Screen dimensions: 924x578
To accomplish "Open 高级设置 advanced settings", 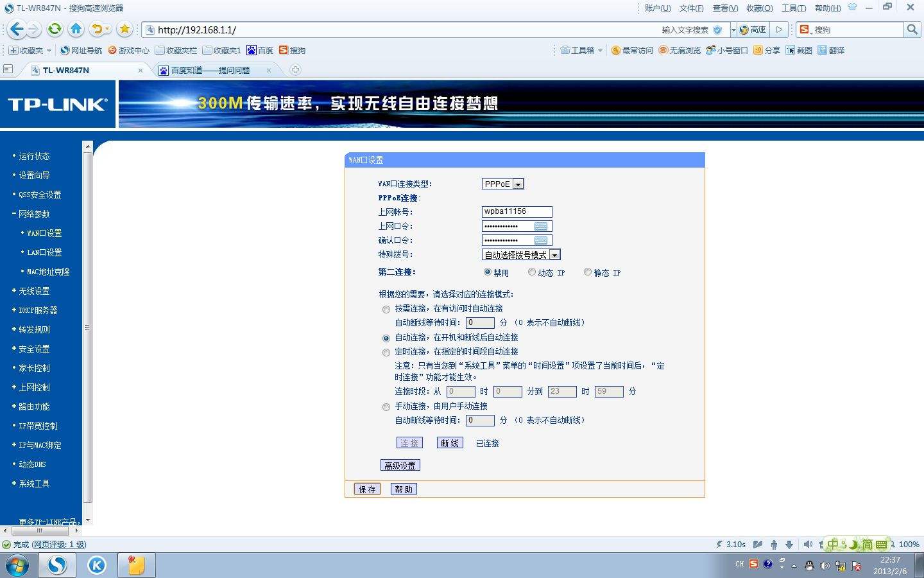I will pyautogui.click(x=400, y=465).
